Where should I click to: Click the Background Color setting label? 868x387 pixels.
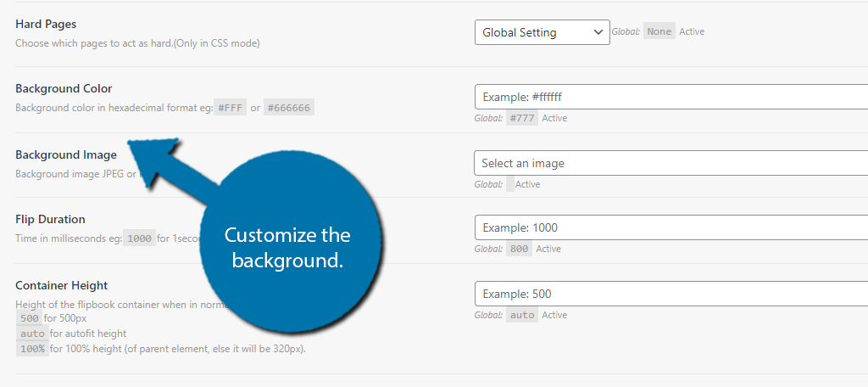(64, 89)
